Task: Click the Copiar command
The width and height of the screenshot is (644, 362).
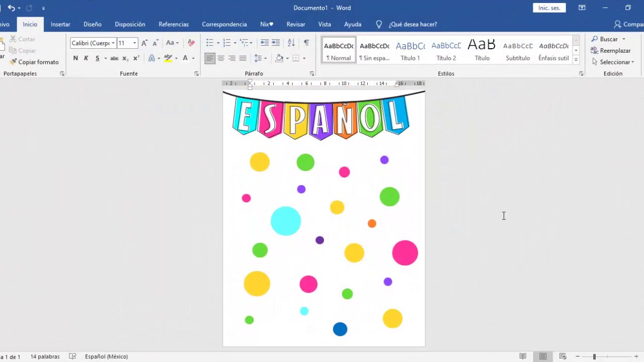Action: click(x=22, y=51)
